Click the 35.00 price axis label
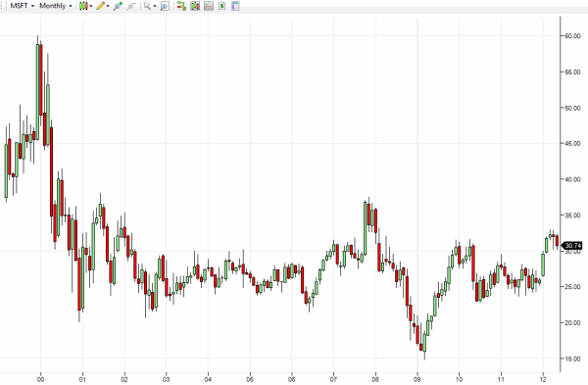Image resolution: width=588 pixels, height=385 pixels. [x=572, y=216]
